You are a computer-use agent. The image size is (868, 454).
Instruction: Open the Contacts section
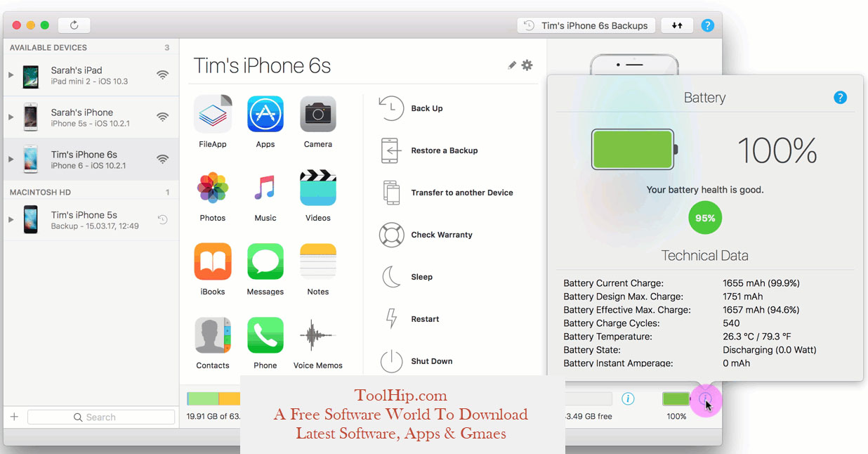click(213, 335)
